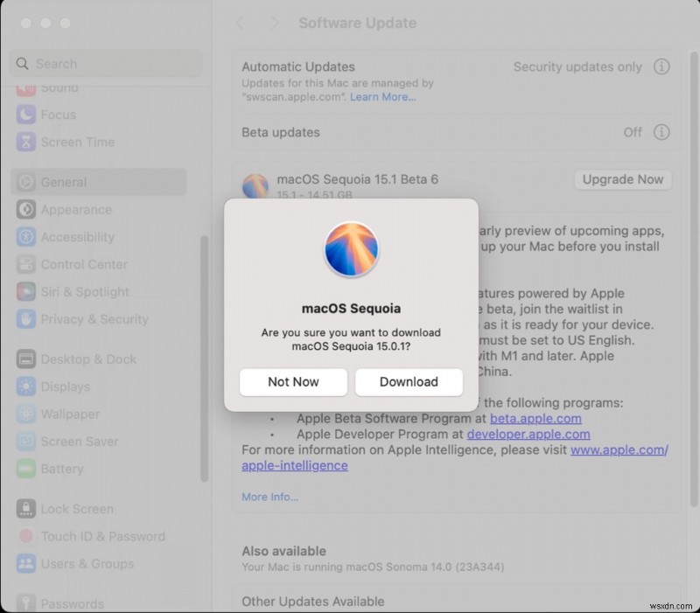
Task: Click the macOS Sequoia 15.1 Beta 6 title
Action: [x=358, y=179]
